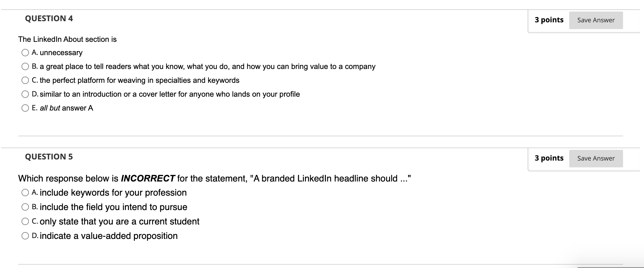Save Answer for Question 5

tap(596, 158)
